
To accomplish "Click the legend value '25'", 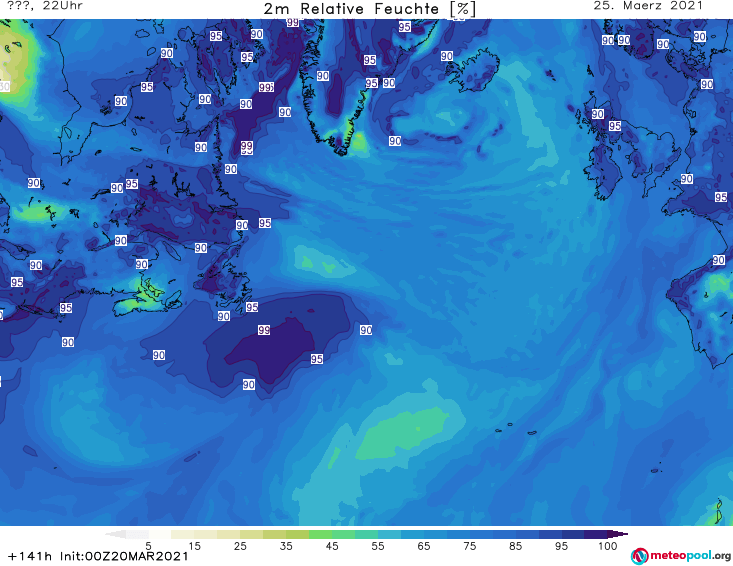I will pos(240,546).
